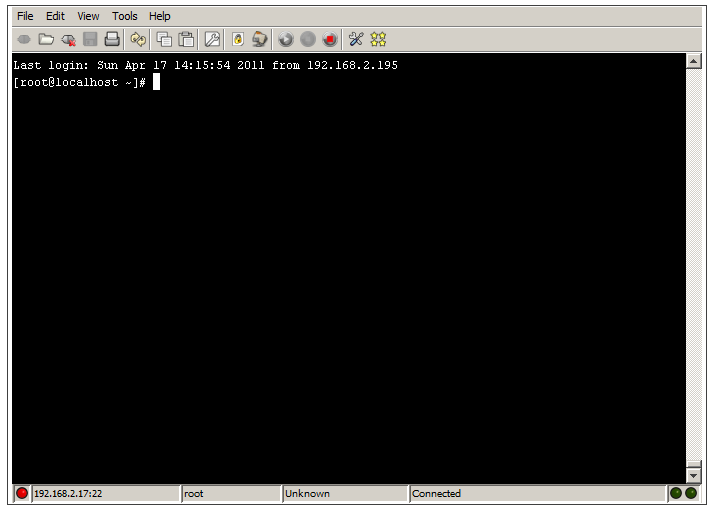The height and width of the screenshot is (511, 711).
Task: Click the Unknown status bar field
Action: pos(346,494)
